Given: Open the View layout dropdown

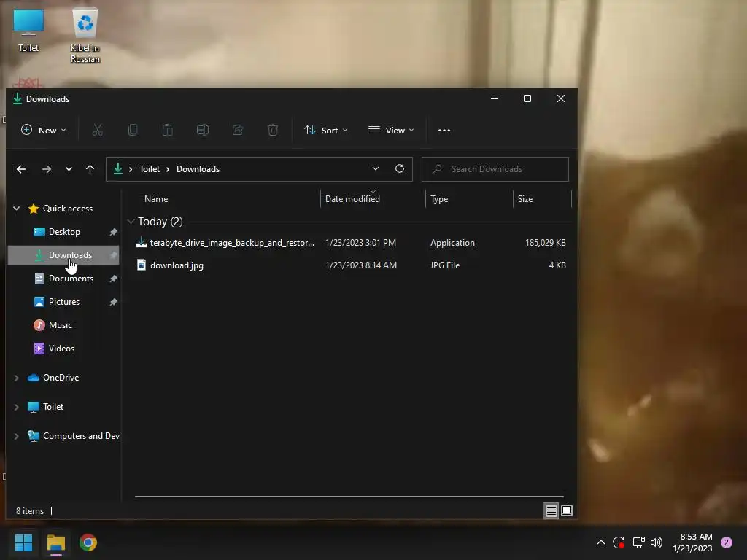Looking at the screenshot, I should tap(391, 130).
